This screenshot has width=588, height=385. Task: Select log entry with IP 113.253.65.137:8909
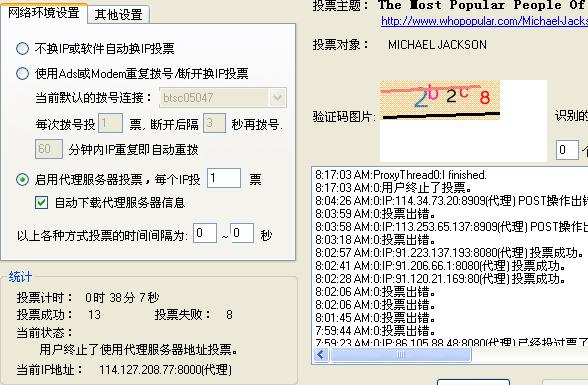point(452,226)
